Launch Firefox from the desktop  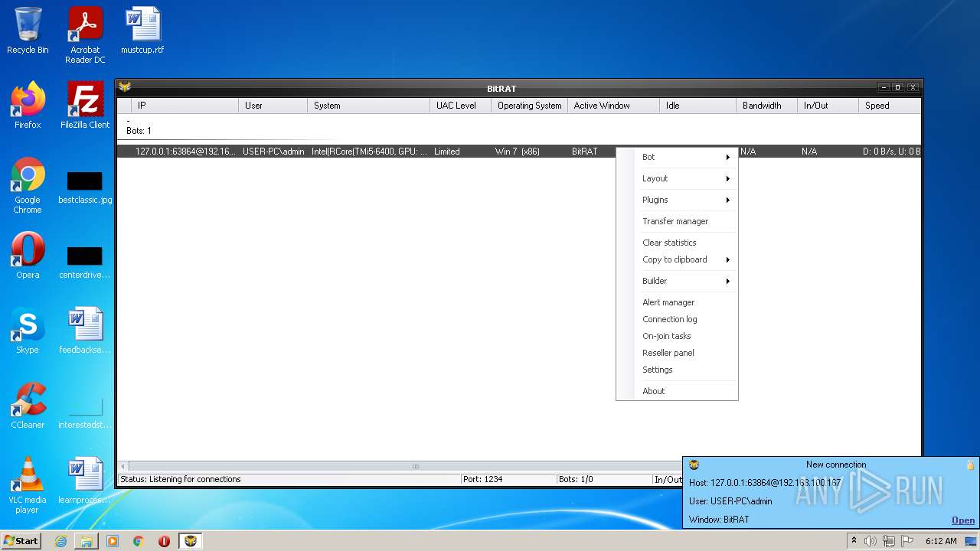pos(28,106)
